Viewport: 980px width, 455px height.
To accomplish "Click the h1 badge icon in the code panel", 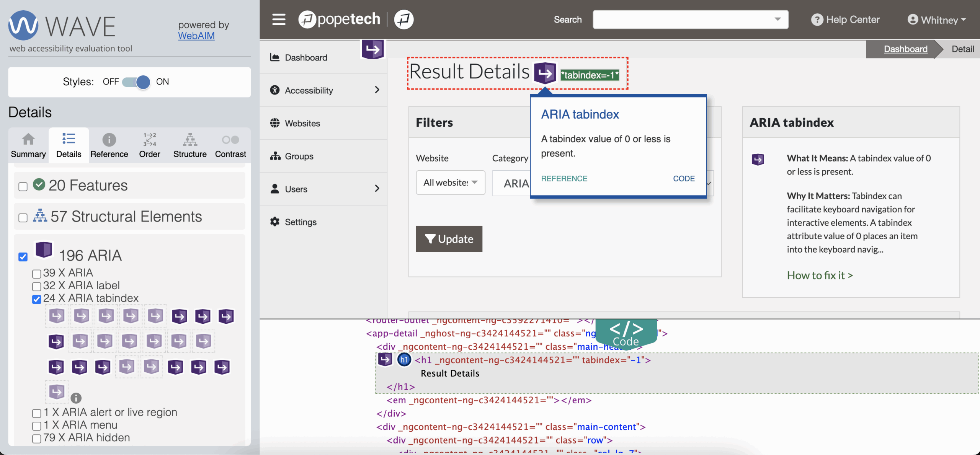I will click(x=404, y=360).
